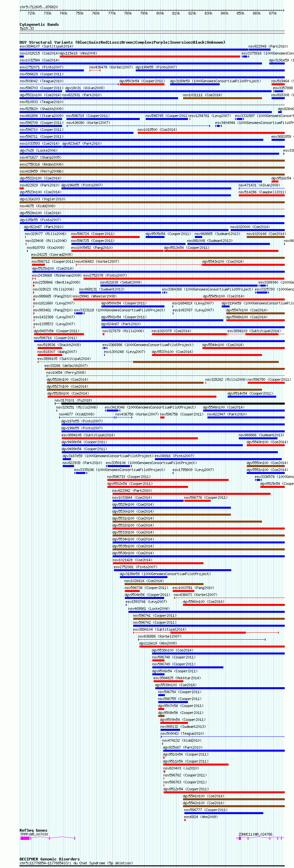This screenshot has height=868, width=294.
Task: Open the Cri du Chat Syndrome entry
Action: (76, 863)
